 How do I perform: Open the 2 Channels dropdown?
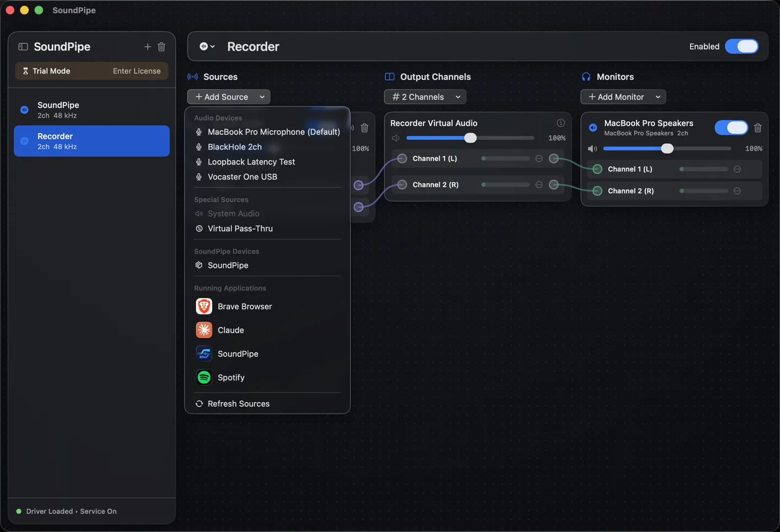(425, 97)
